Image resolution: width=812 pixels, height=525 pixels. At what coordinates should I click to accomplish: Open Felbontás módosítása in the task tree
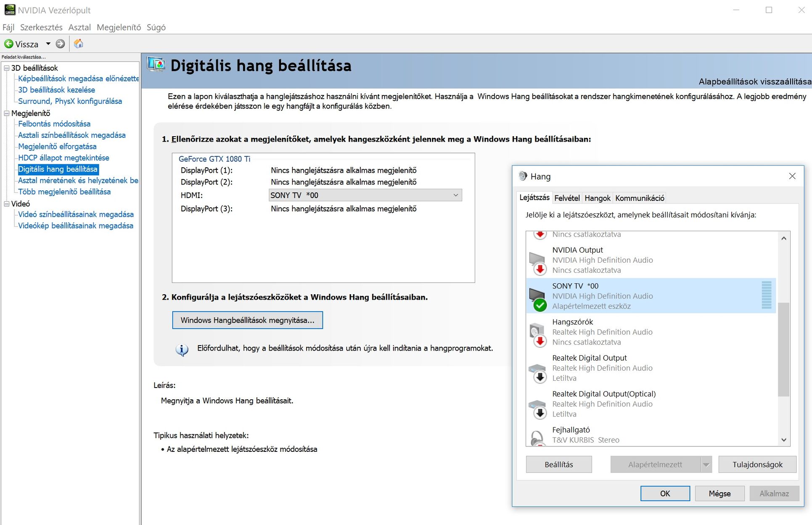54,124
